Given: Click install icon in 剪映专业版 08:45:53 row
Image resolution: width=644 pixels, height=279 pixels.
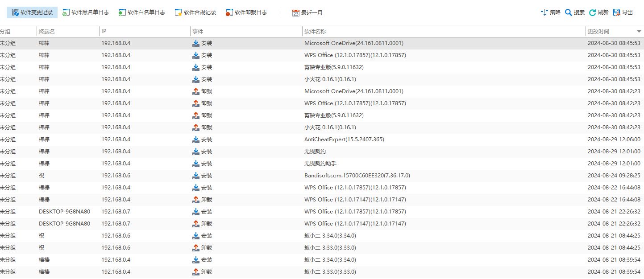Looking at the screenshot, I should [x=195, y=67].
